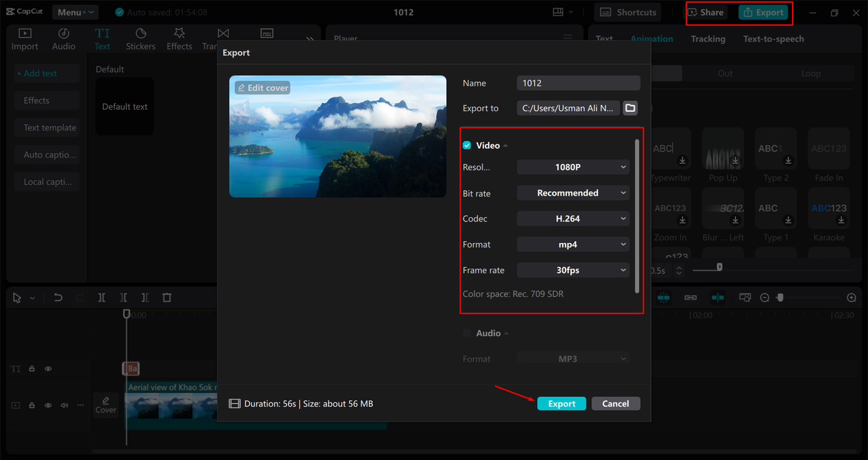Viewport: 868px width, 460px height.
Task: Enable the Audio export checkbox
Action: click(467, 333)
